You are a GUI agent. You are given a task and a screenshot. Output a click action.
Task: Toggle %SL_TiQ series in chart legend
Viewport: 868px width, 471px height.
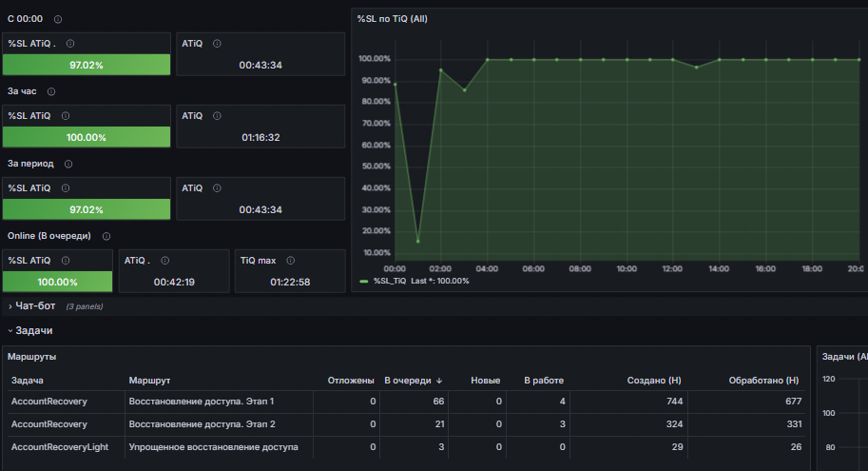[x=390, y=281]
